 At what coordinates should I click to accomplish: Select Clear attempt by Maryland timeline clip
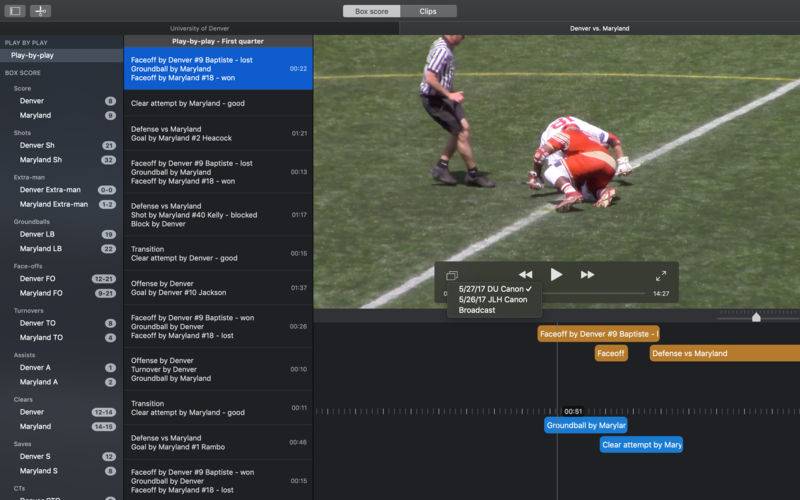(x=641, y=444)
